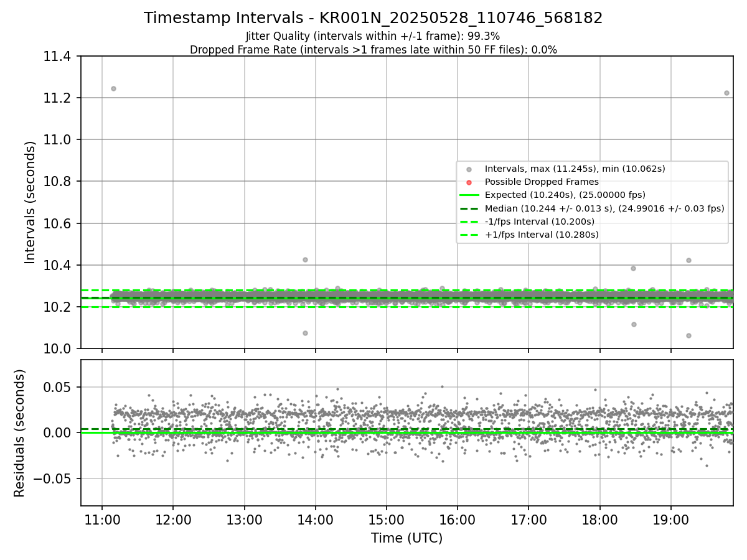Click the solid green line sample for 'Expected'
The height and width of the screenshot is (560, 747).
point(469,195)
